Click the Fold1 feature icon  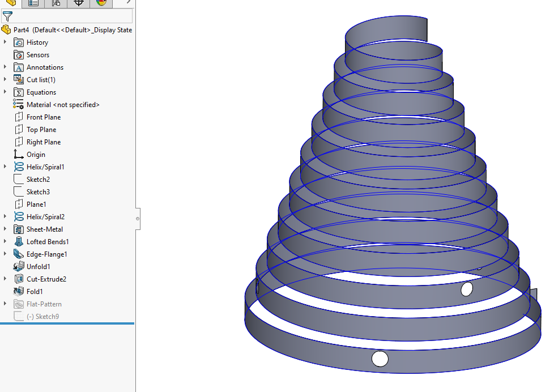click(19, 292)
